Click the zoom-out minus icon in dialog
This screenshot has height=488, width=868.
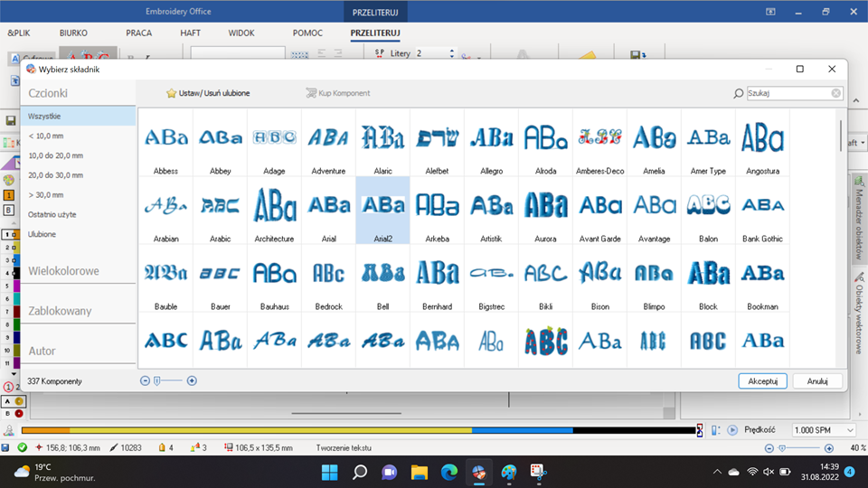pyautogui.click(x=146, y=381)
